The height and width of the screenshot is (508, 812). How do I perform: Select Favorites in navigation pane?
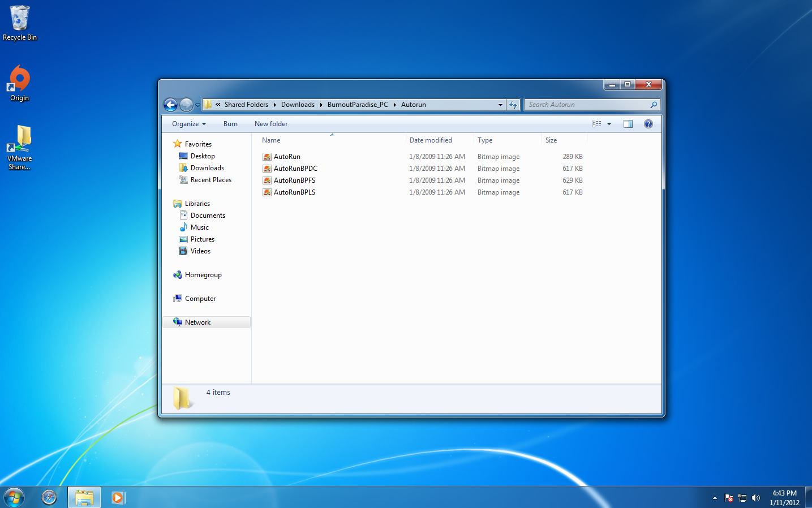point(198,144)
